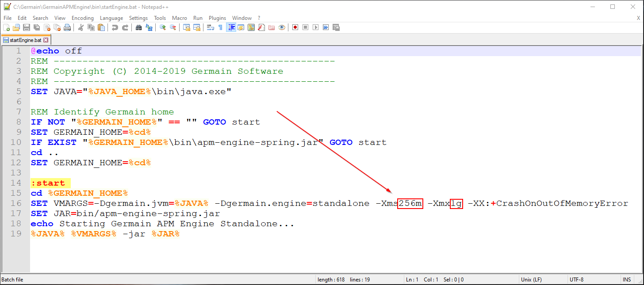Open the Encoding menu
644x285 pixels.
tap(82, 18)
